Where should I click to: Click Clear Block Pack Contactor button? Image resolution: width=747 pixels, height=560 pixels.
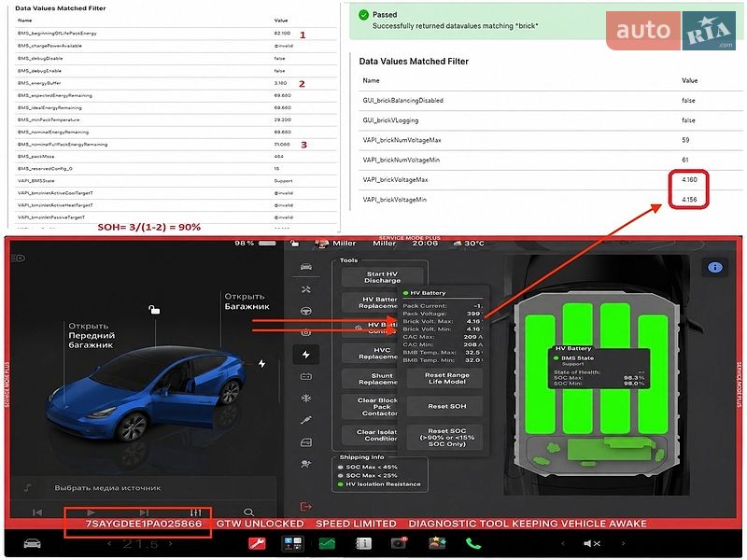tap(370, 407)
